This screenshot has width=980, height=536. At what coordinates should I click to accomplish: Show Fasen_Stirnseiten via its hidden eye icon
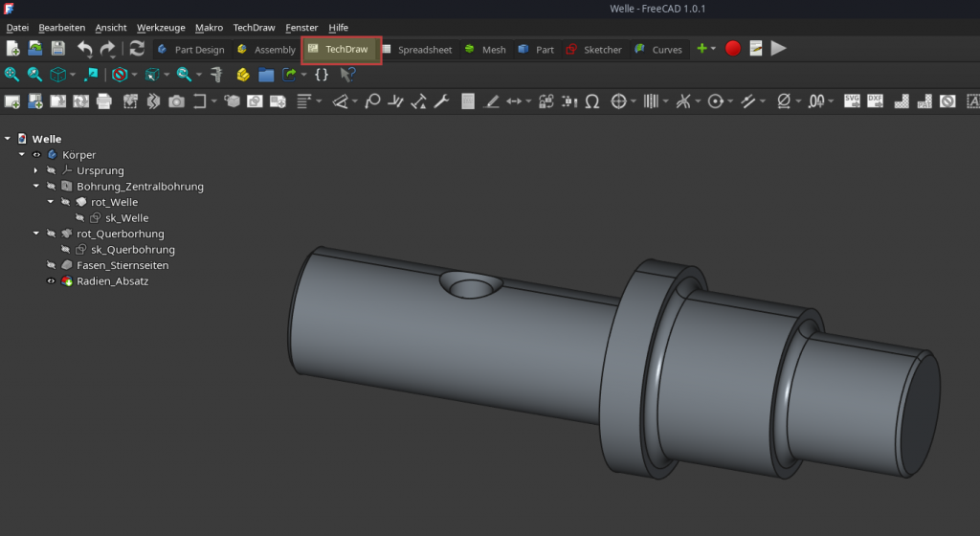pos(51,265)
